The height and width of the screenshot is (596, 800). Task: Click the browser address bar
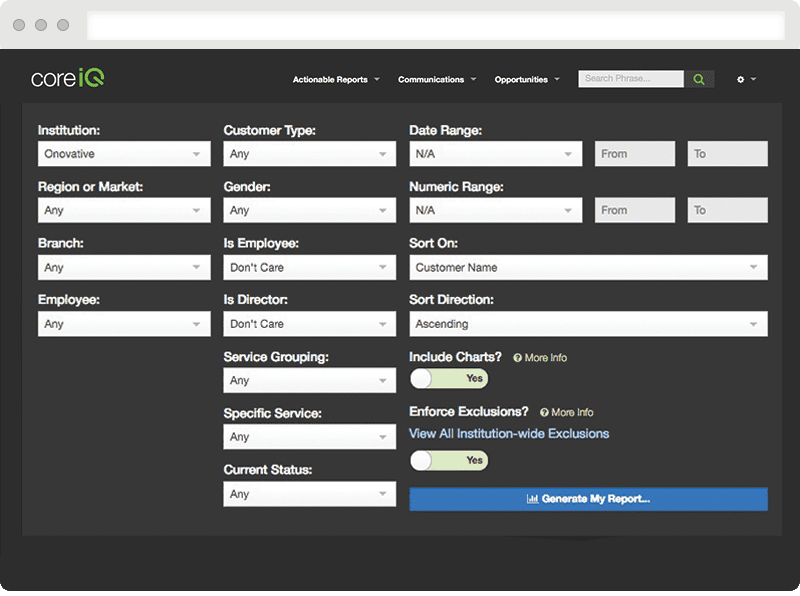click(436, 25)
